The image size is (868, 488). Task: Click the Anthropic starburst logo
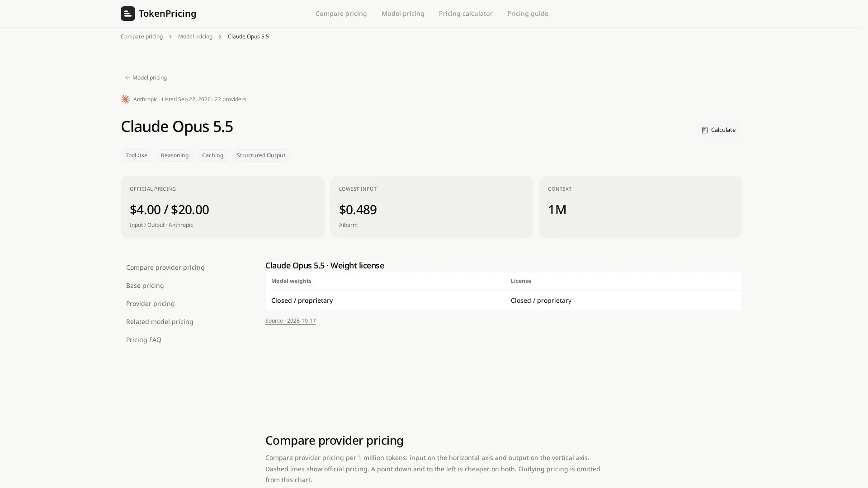point(125,99)
